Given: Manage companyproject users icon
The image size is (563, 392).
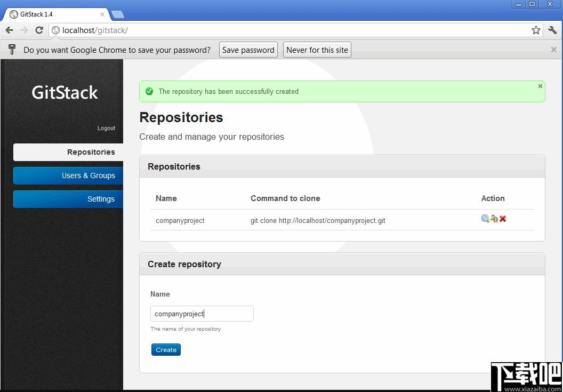Looking at the screenshot, I should (494, 219).
